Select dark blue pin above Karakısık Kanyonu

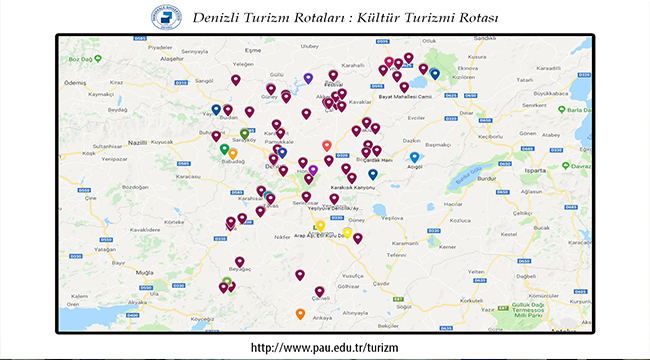pos(373,175)
